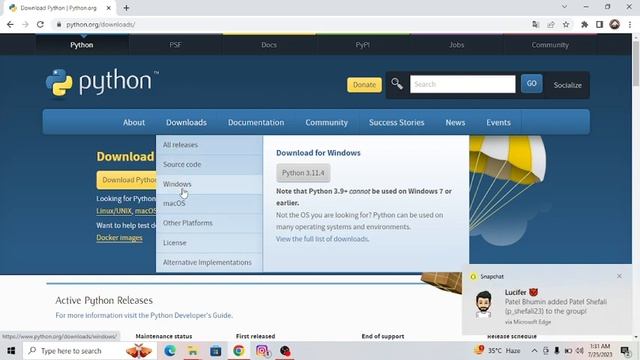
Task: Click the browser forward arrow
Action: (x=25, y=24)
